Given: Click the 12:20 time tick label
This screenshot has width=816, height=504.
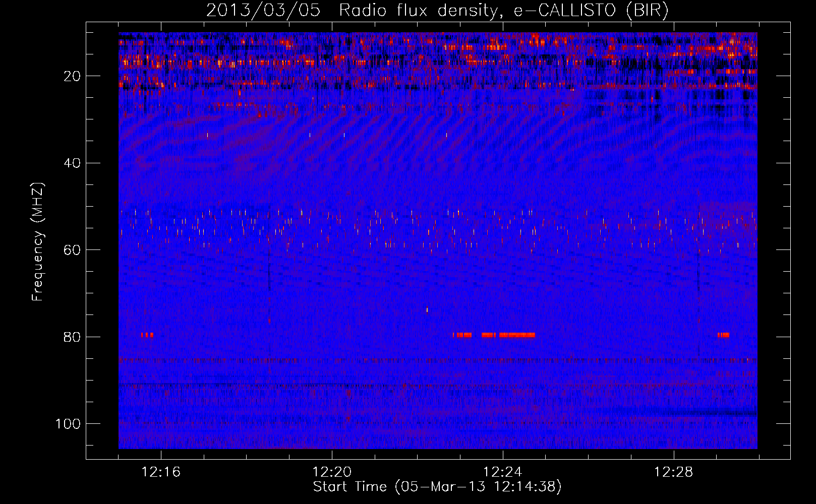Looking at the screenshot, I should point(332,472).
